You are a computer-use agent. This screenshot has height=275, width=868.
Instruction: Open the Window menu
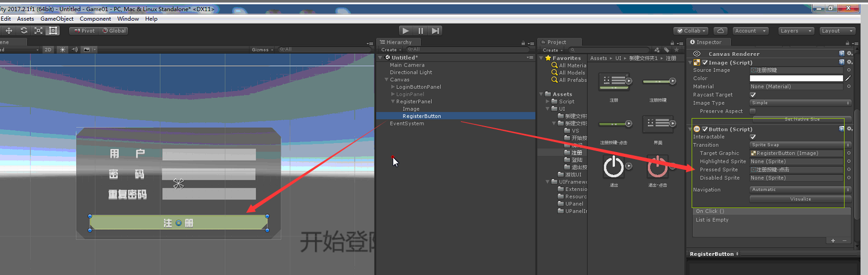point(128,19)
